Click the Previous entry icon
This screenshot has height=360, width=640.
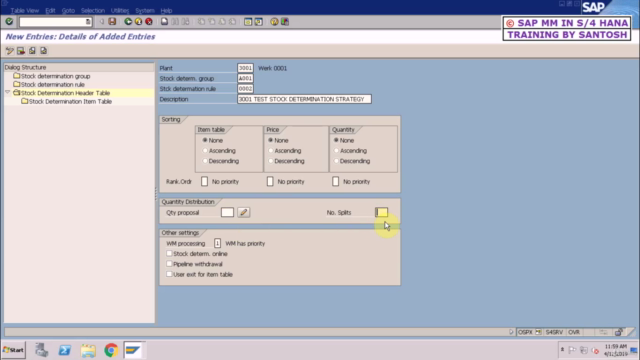click(x=32, y=51)
